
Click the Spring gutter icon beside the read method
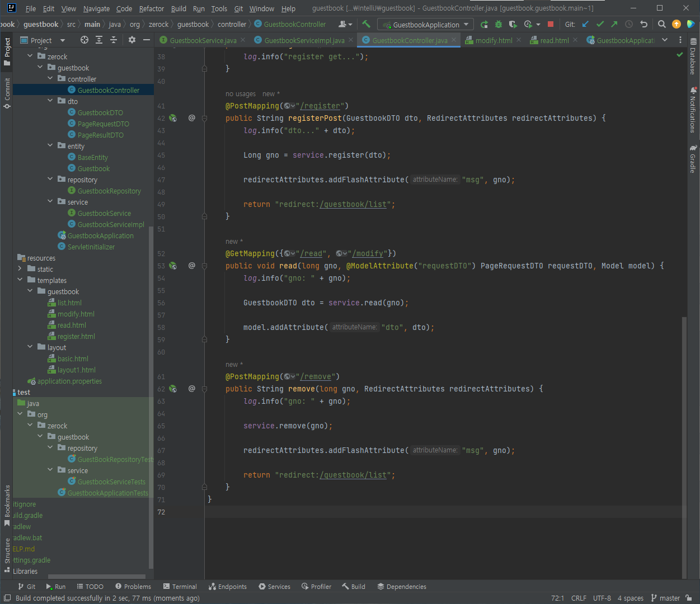click(173, 266)
